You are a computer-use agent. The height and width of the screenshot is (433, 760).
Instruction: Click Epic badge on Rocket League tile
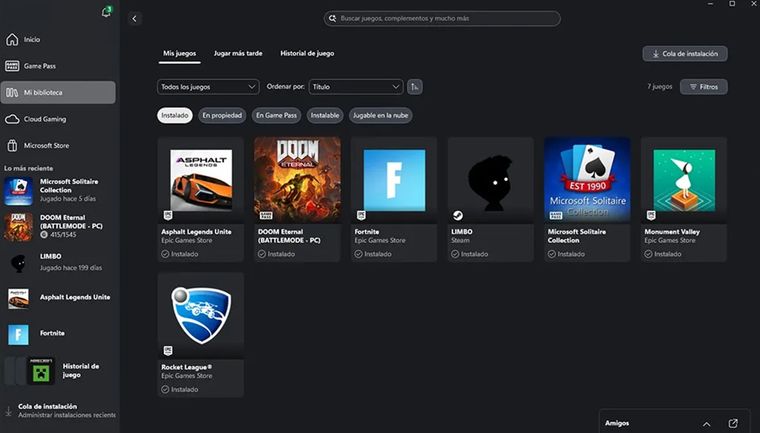(168, 350)
